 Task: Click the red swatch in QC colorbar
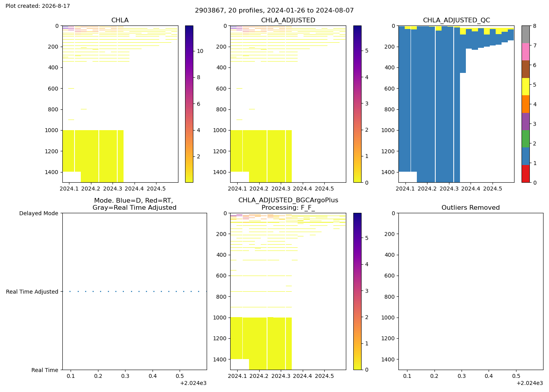click(525, 174)
